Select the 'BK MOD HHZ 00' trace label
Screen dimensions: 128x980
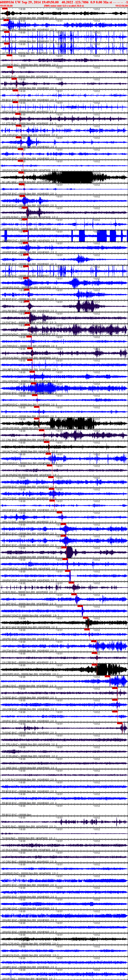coord(11,627)
